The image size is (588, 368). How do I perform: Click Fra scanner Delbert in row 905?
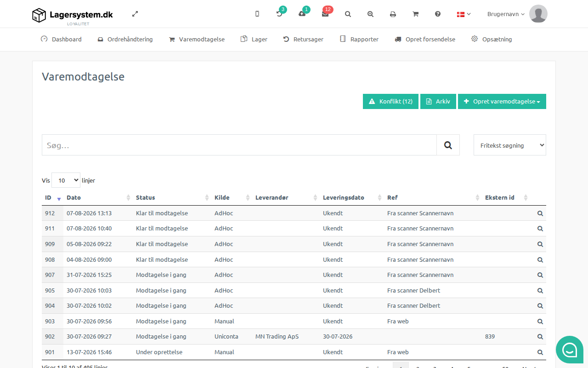click(x=413, y=291)
